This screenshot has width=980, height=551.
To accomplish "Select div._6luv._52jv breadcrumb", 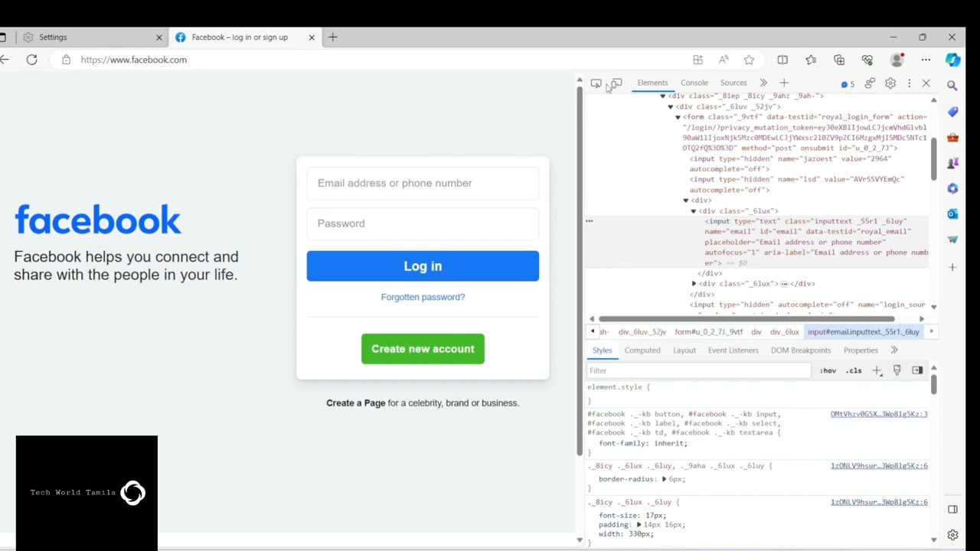I will (642, 332).
